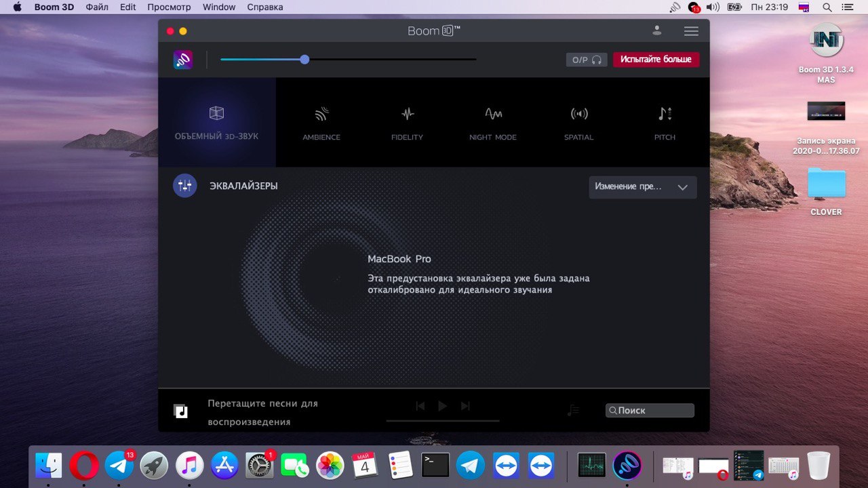The image size is (868, 488).
Task: Toggle the equalizer round icon
Action: tap(184, 186)
